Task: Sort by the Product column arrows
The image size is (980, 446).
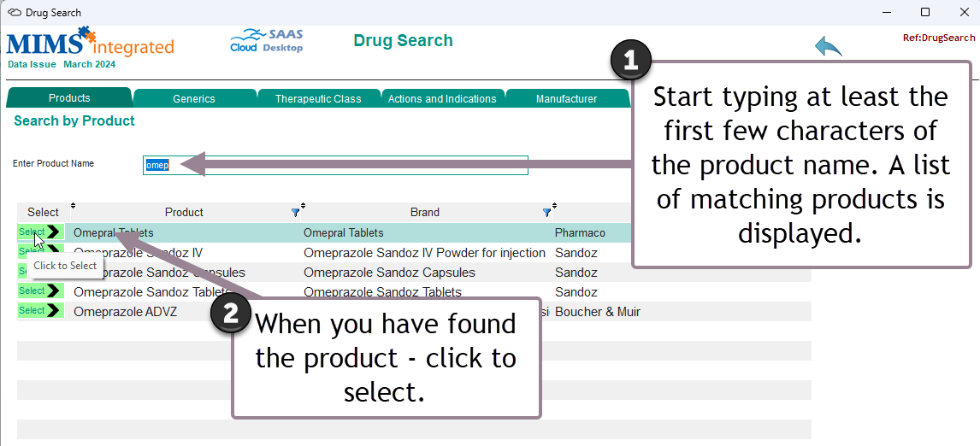Action: click(x=73, y=206)
